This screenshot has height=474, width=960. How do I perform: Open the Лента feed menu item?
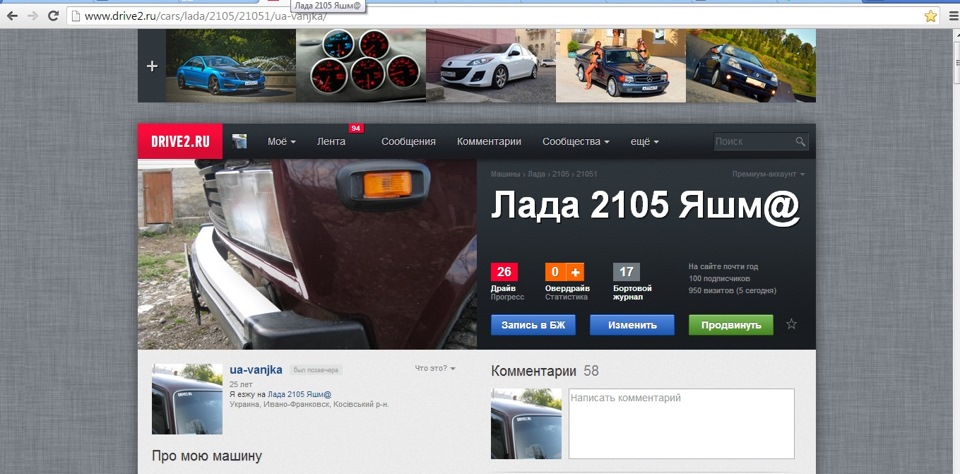point(331,141)
